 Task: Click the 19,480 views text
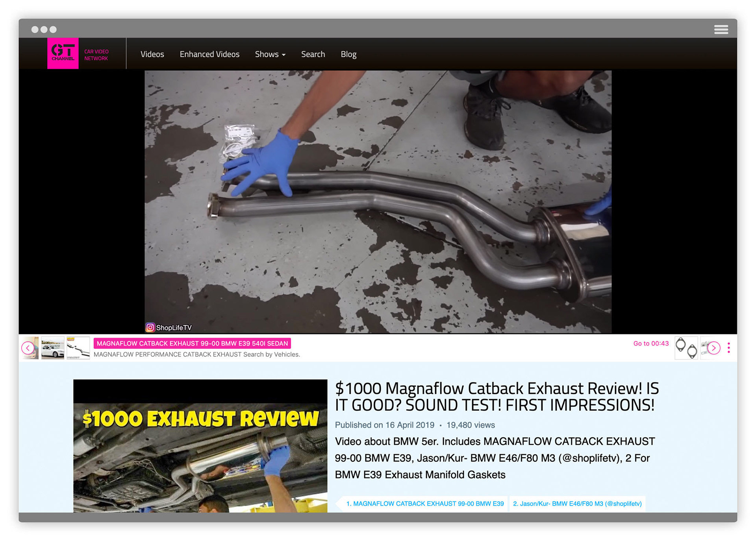click(x=471, y=425)
